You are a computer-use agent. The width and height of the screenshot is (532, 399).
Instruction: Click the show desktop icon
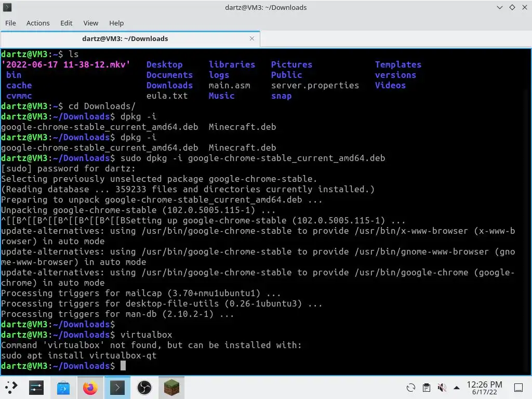coord(518,388)
